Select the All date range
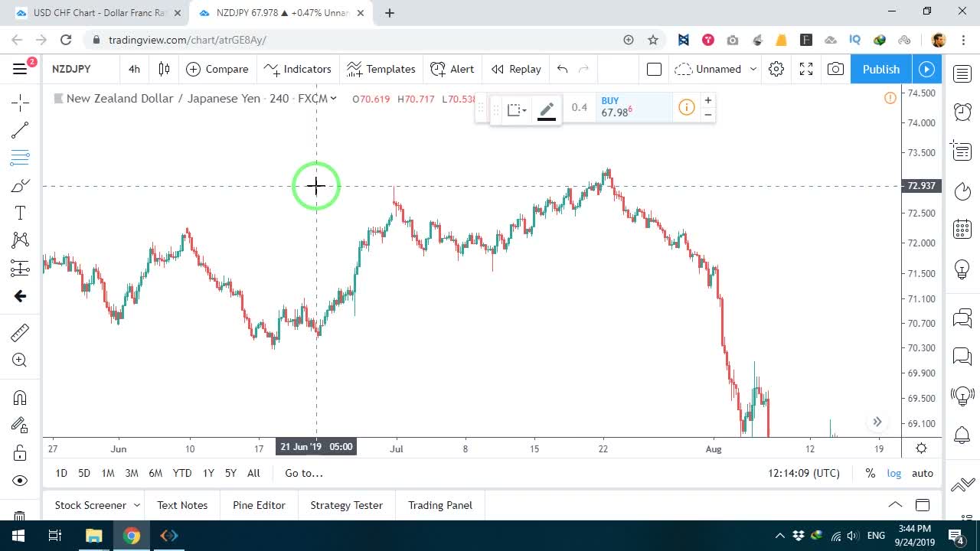 coord(253,473)
